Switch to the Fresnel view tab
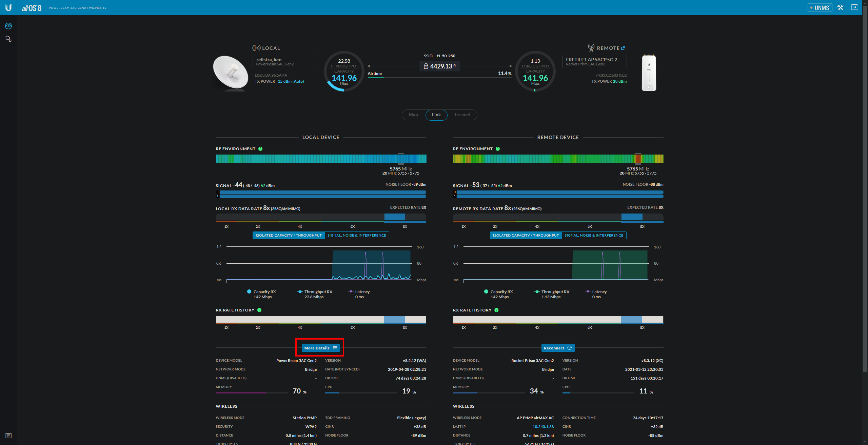 click(462, 115)
